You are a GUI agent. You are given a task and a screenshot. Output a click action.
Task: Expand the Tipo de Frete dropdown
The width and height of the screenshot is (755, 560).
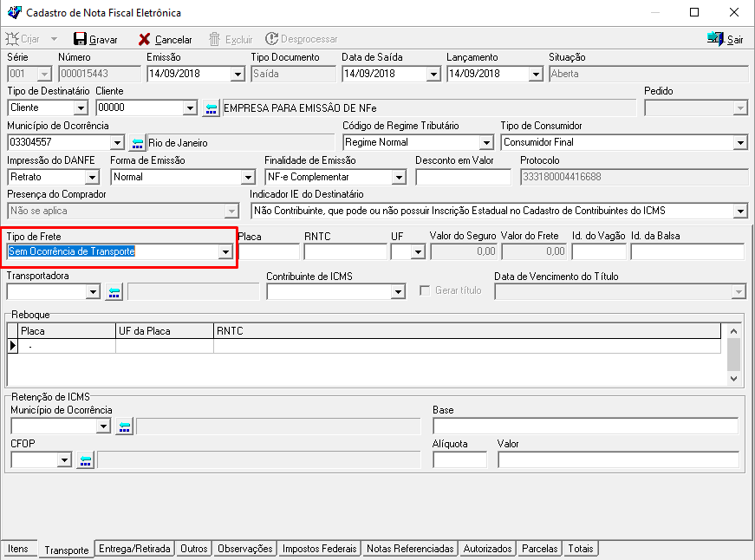[225, 252]
